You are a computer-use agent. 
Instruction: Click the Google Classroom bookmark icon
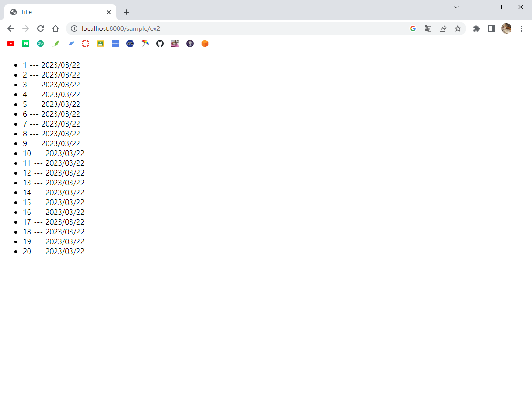(x=100, y=43)
